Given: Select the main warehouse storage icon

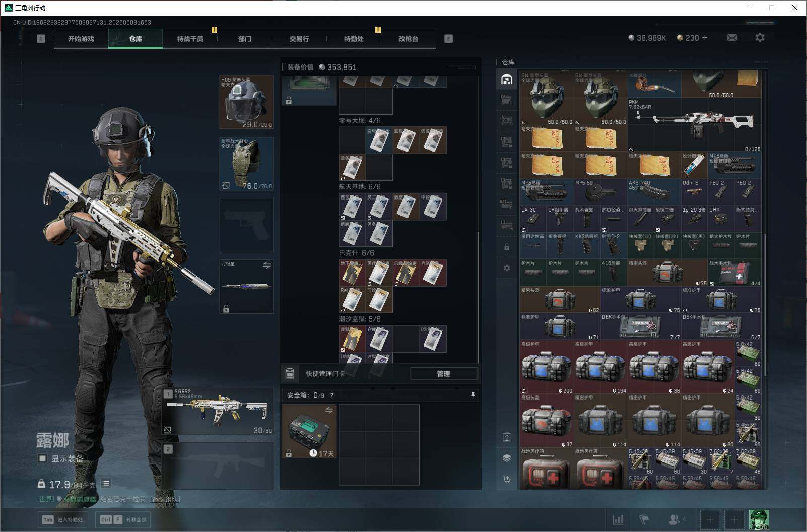Looking at the screenshot, I should tap(507, 79).
